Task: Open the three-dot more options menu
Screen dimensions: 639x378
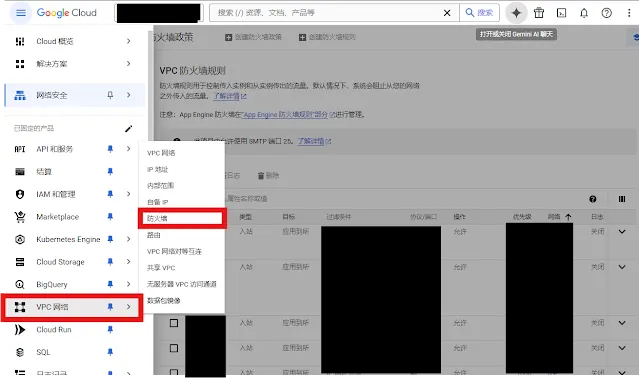Action: point(629,13)
